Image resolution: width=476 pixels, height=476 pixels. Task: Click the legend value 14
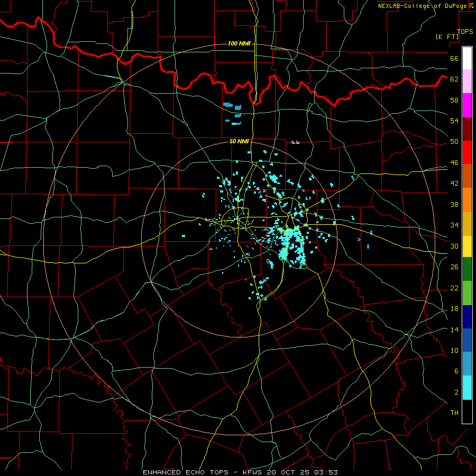point(454,329)
